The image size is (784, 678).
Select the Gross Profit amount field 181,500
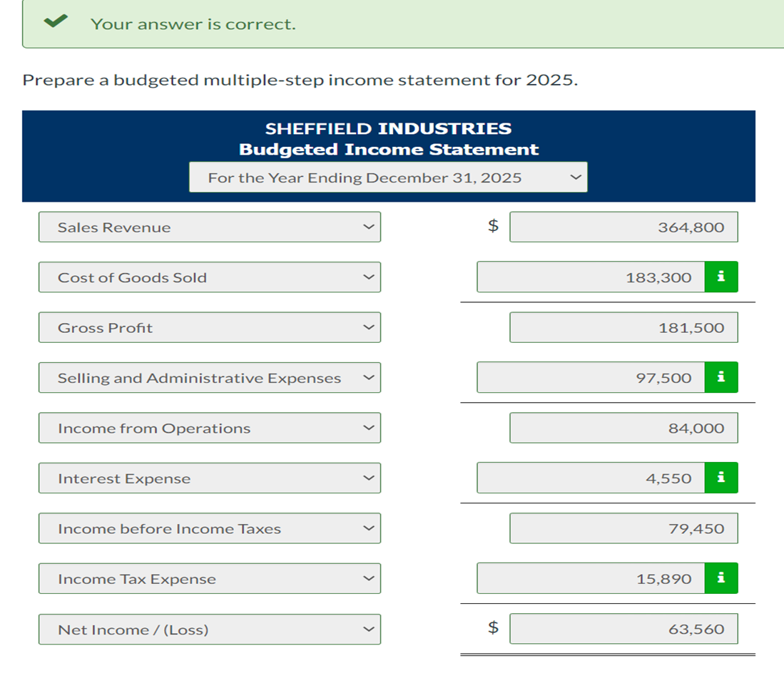[x=623, y=327]
